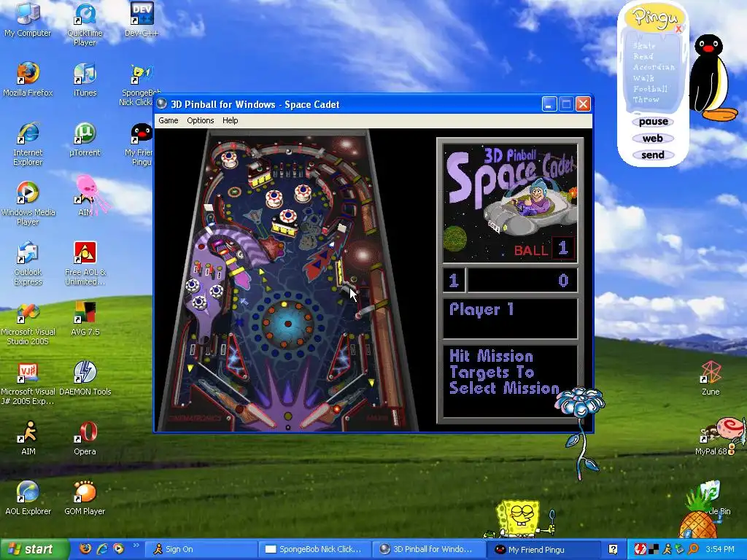747x560 pixels.
Task: Click the Space Cadet logo image
Action: tap(510, 204)
